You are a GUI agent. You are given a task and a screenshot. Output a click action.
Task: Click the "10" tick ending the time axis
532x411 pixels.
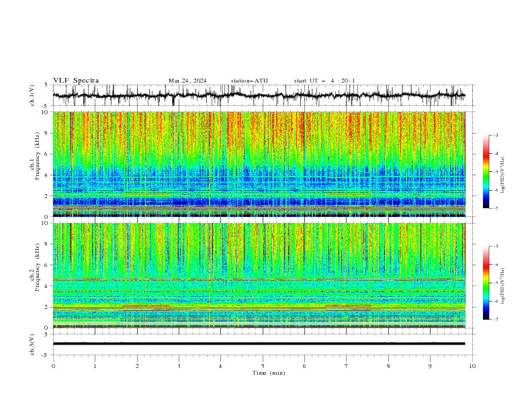pos(472,366)
